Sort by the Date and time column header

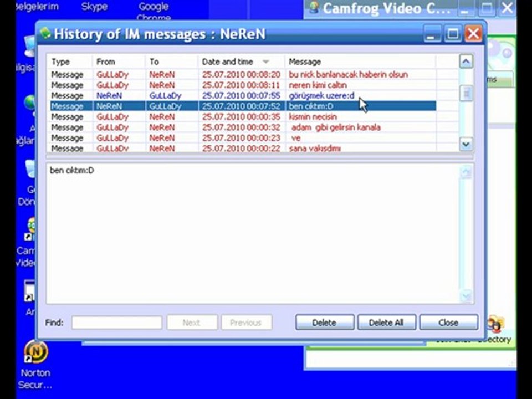(x=241, y=62)
